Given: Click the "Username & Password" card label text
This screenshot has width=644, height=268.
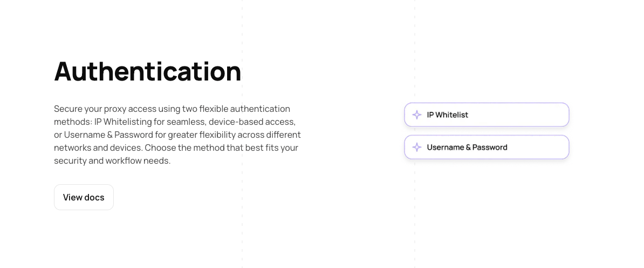Looking at the screenshot, I should [x=467, y=148].
